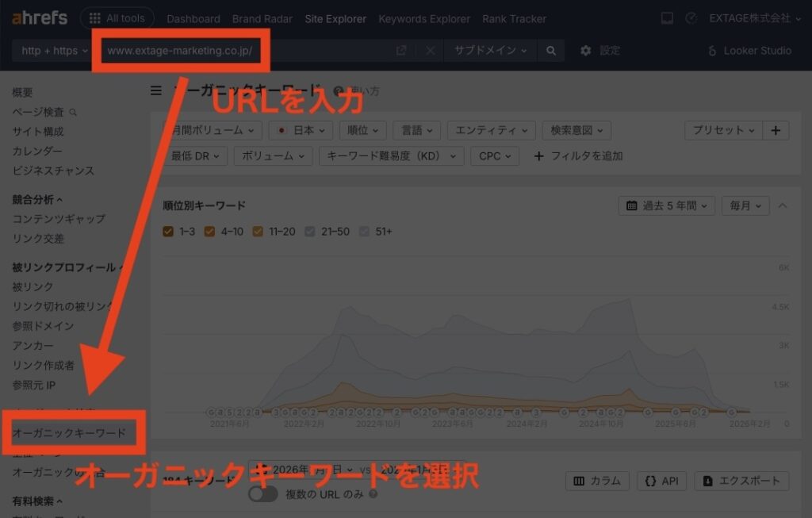Enable the 51+ position checkbox
Image resolution: width=812 pixels, height=518 pixels.
364,231
